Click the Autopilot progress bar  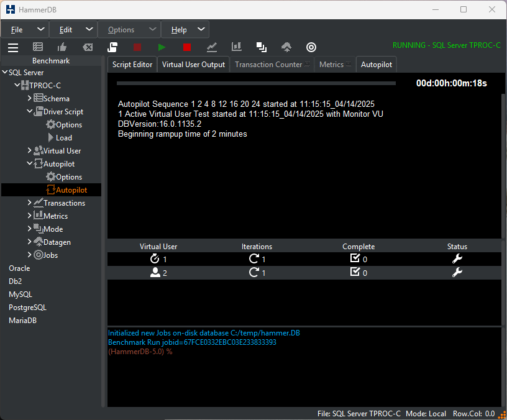point(256,83)
